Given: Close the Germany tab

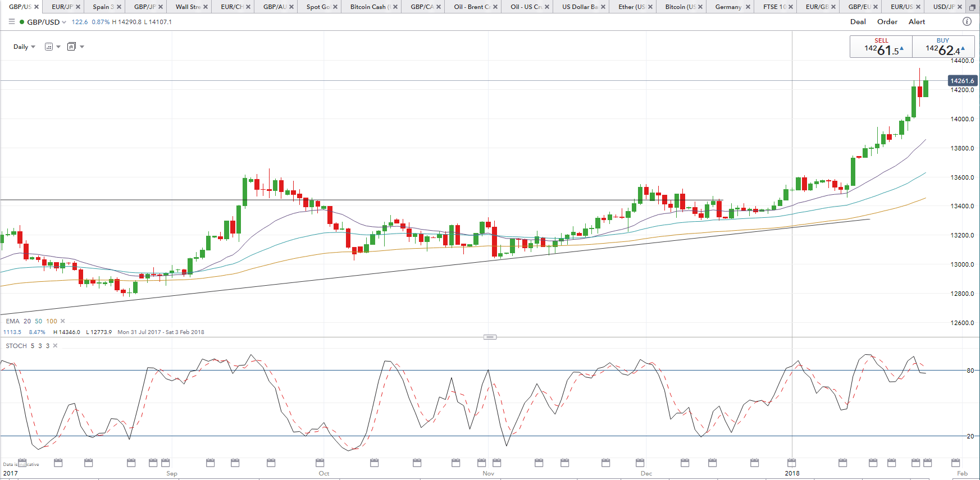Looking at the screenshot, I should [x=748, y=7].
